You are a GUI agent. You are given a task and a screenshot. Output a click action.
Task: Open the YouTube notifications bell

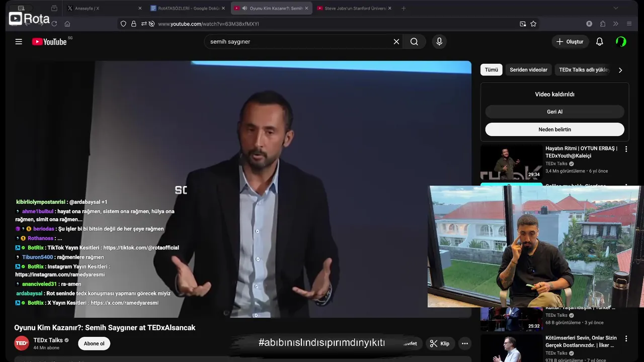point(599,42)
